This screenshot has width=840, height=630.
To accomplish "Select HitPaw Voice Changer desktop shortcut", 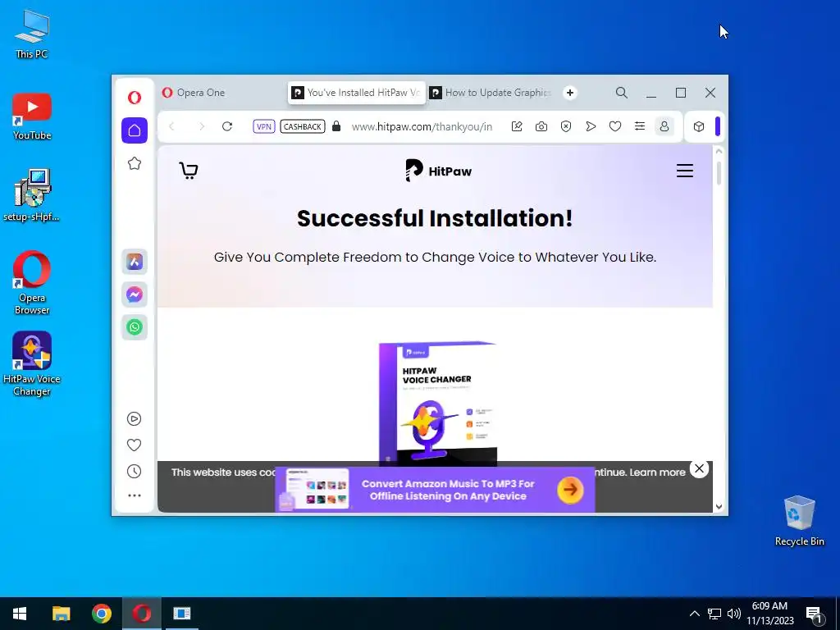I will 32,364.
